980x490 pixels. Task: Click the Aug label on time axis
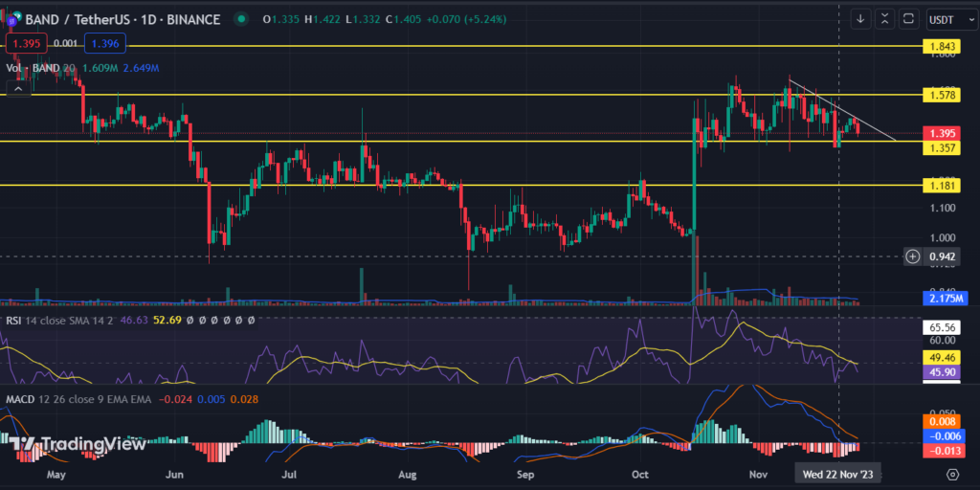pos(408,474)
